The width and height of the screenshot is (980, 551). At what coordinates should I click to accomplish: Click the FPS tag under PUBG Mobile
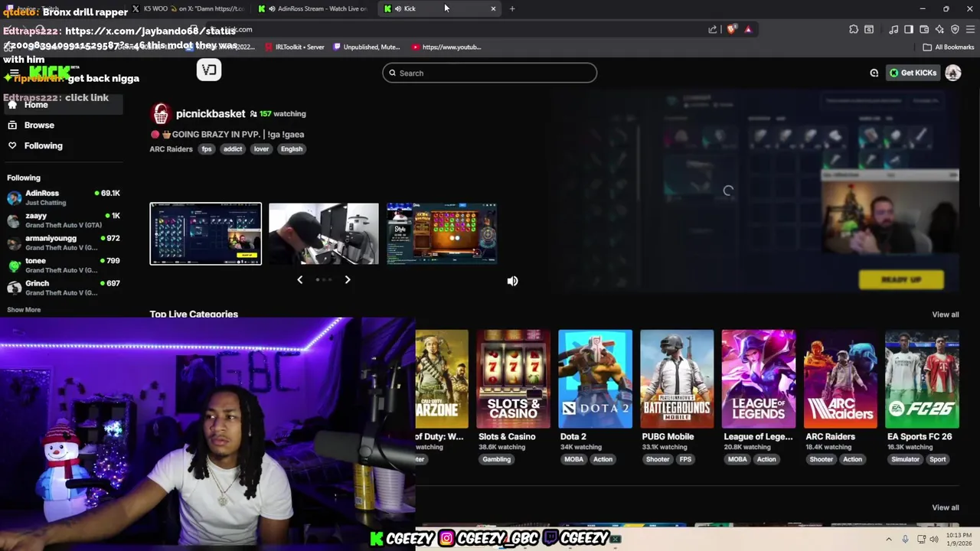pyautogui.click(x=685, y=459)
